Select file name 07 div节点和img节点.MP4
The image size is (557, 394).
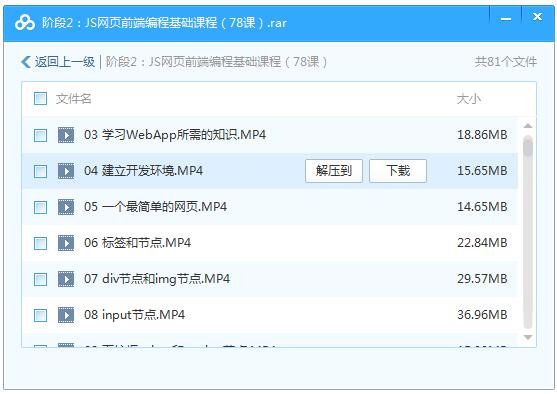[157, 279]
